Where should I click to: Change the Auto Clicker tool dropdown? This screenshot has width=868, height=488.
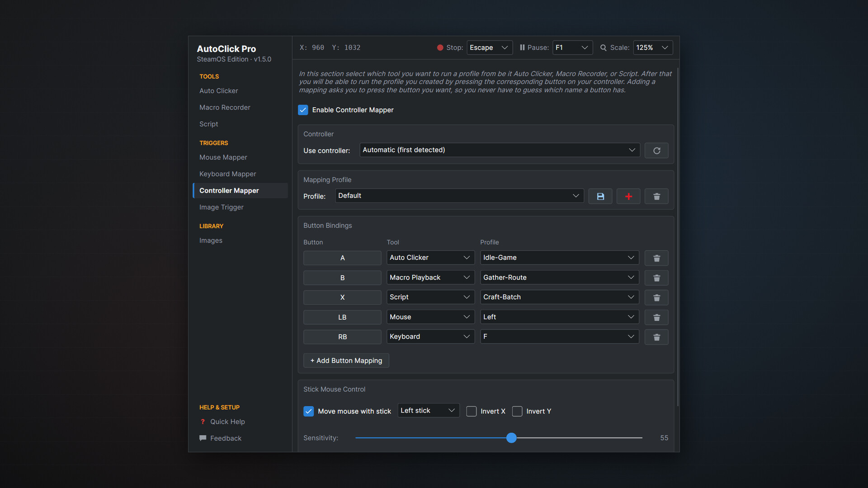[430, 258]
